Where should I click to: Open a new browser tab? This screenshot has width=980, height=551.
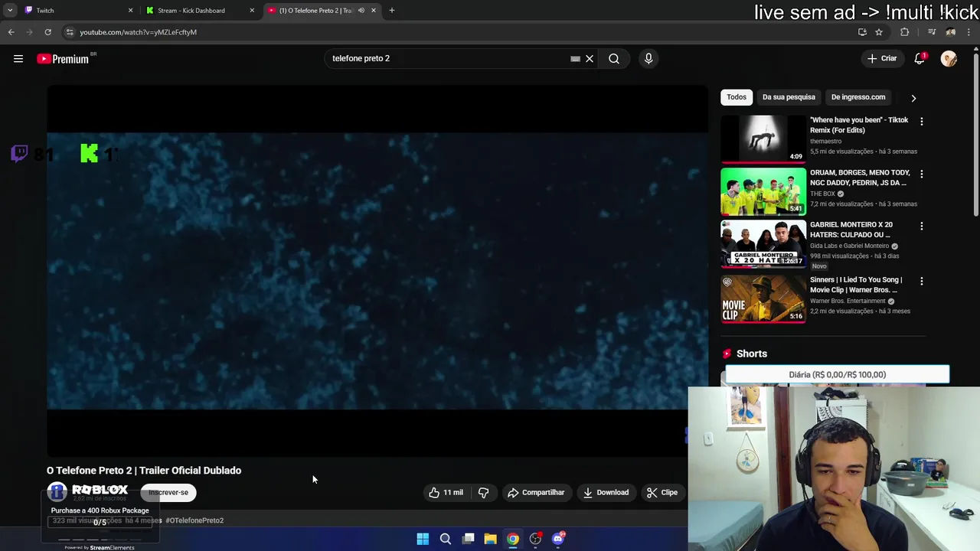coord(392,10)
